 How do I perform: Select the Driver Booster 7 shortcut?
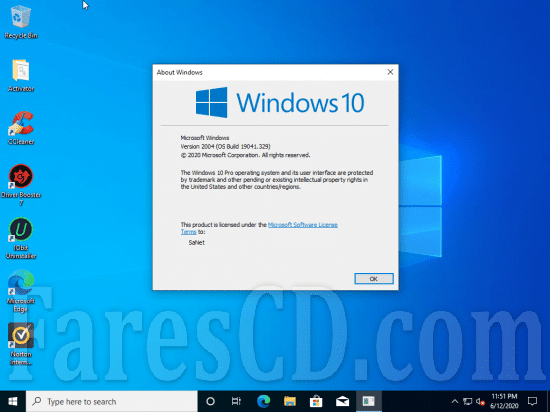tap(21, 185)
